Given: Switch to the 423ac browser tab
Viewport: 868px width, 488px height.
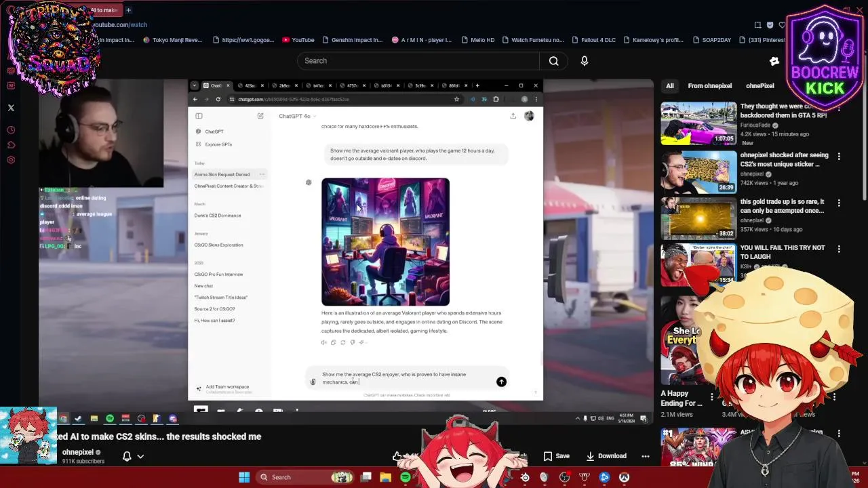Looking at the screenshot, I should [249, 85].
